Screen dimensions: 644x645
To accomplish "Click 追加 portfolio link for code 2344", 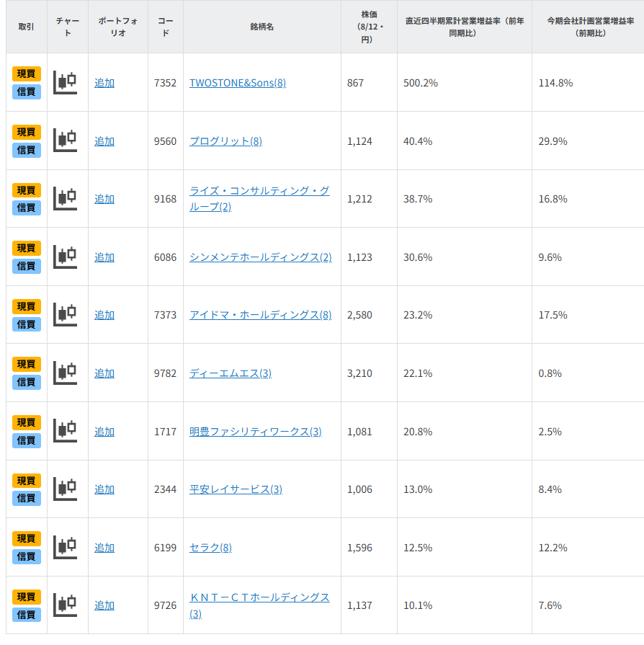I will (x=104, y=489).
